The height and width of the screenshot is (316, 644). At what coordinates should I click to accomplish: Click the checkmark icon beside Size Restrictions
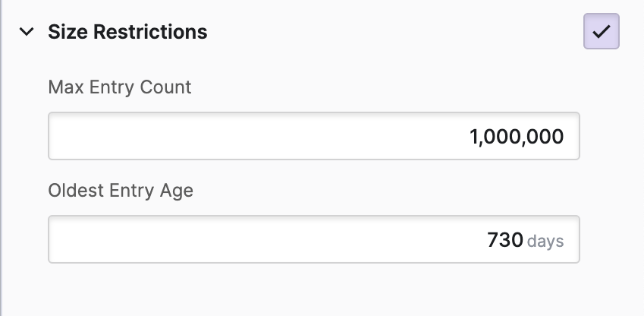coord(601,32)
